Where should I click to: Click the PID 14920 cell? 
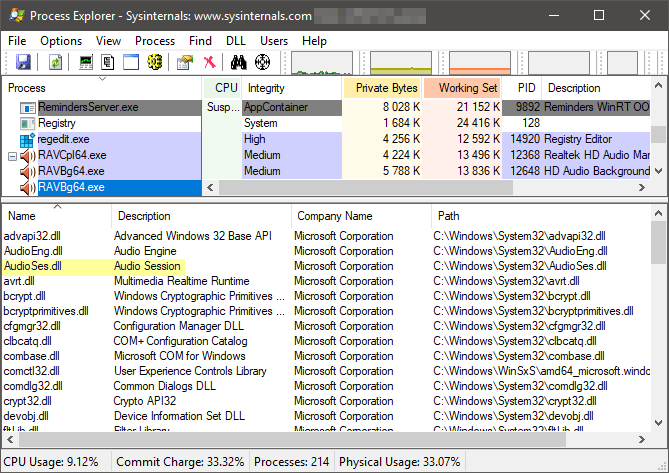(x=525, y=139)
